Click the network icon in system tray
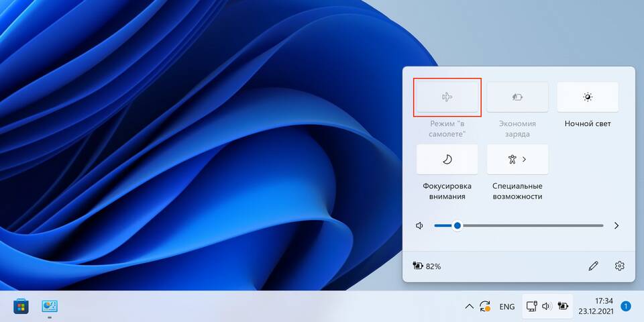 click(532, 307)
